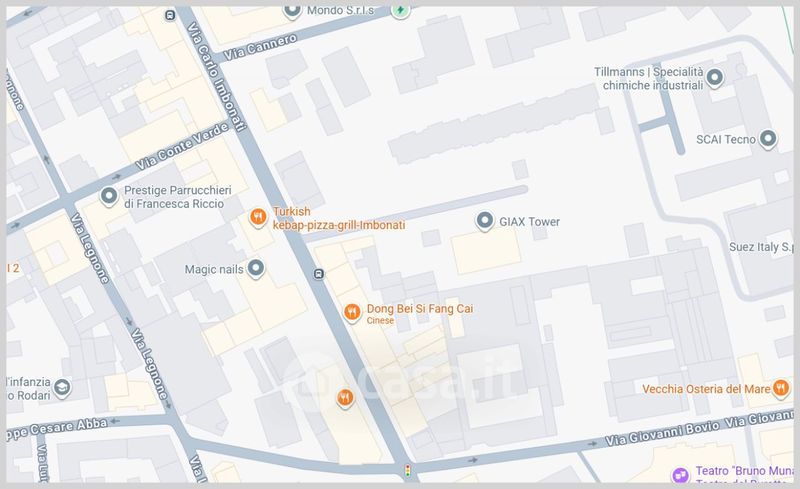Open the Rodari school graduation-cap icon
Viewport: 800px width, 489px height.
pos(62,388)
